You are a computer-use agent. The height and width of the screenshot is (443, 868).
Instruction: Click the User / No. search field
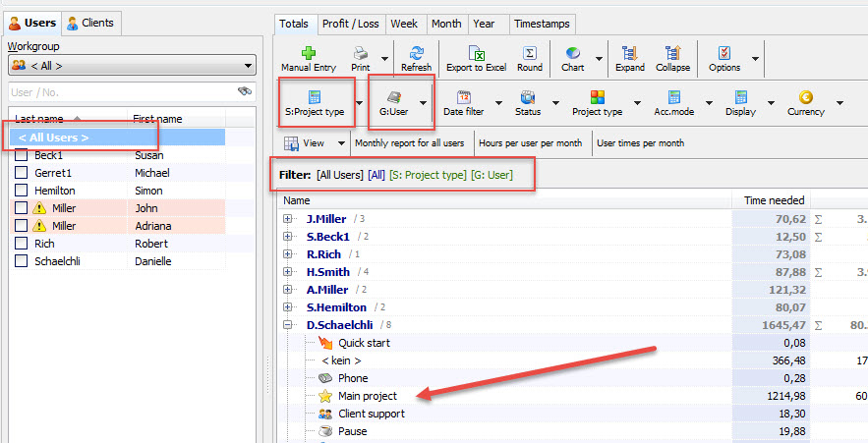click(x=120, y=91)
